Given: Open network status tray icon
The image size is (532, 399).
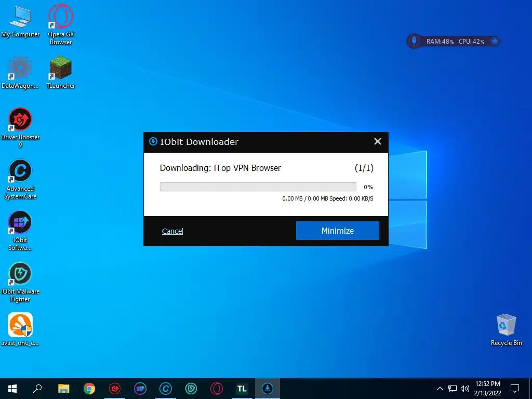Looking at the screenshot, I should click(453, 389).
